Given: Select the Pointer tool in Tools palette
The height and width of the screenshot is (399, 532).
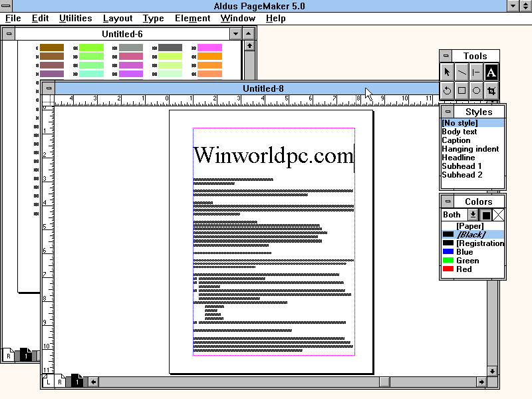Looking at the screenshot, I should coord(447,72).
